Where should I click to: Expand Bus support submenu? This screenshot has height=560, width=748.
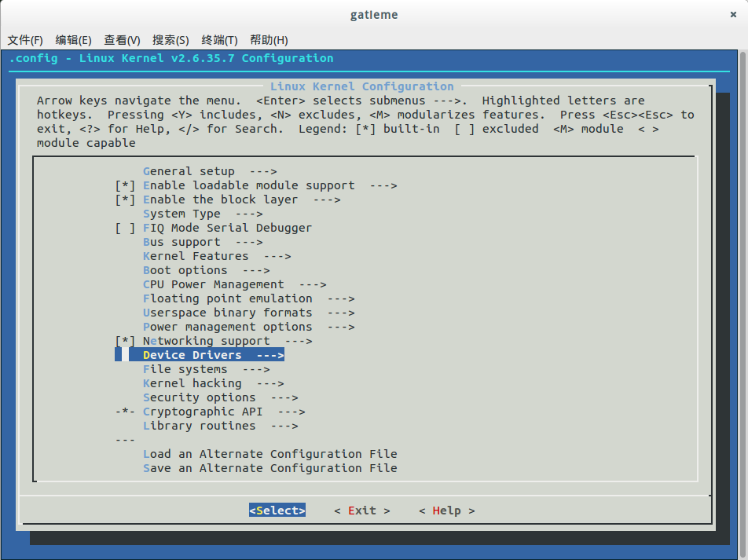point(203,243)
